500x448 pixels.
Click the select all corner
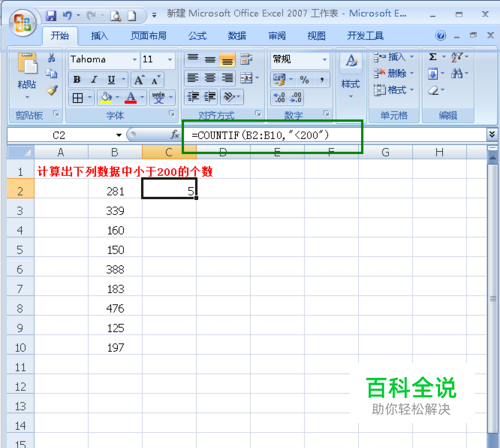coord(21,152)
